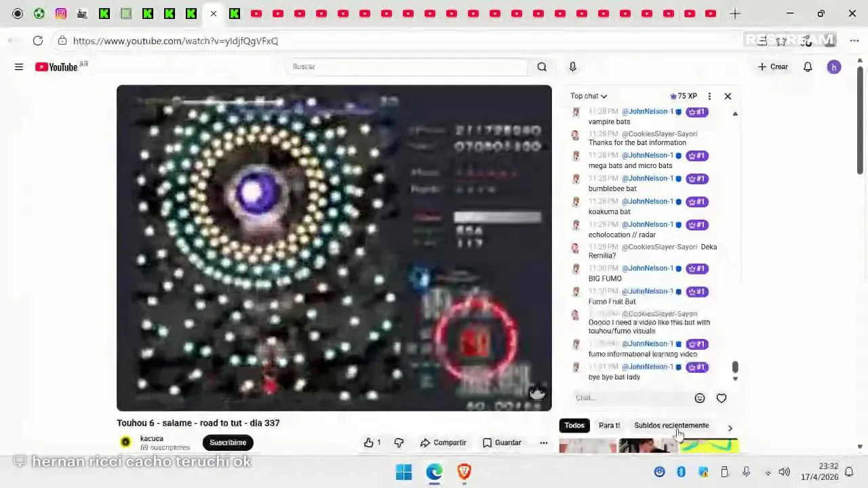Click message "fumo informational learning video"

coord(643,354)
